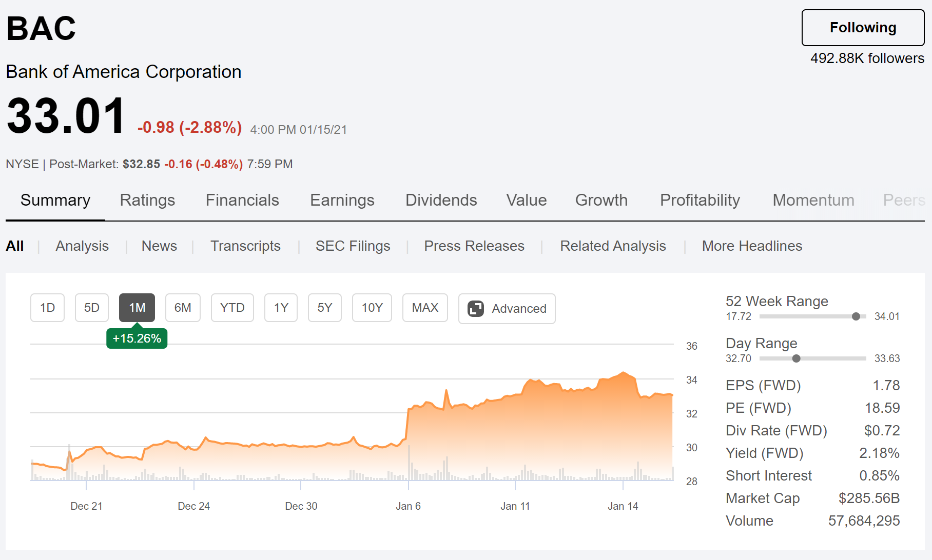Switch to the Profitability tab
The height and width of the screenshot is (560, 932).
click(700, 200)
